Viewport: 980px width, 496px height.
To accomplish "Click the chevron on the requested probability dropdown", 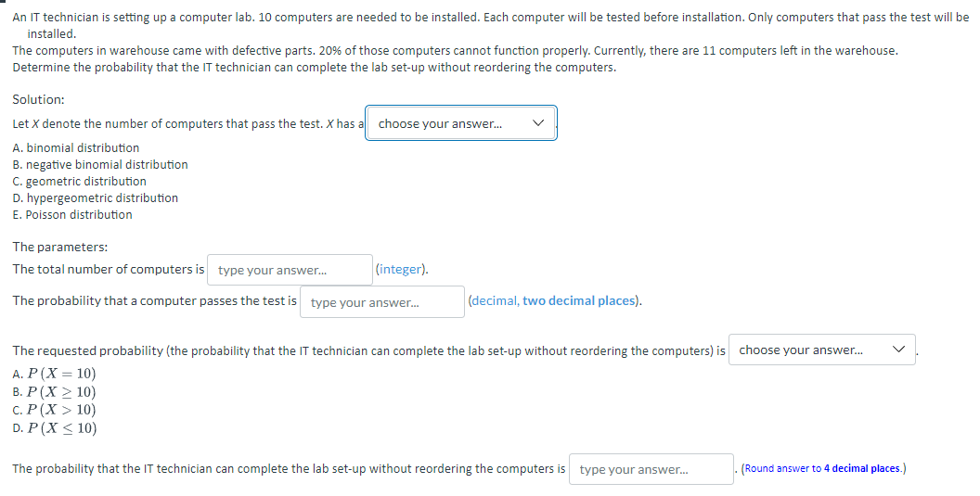I will (x=897, y=350).
